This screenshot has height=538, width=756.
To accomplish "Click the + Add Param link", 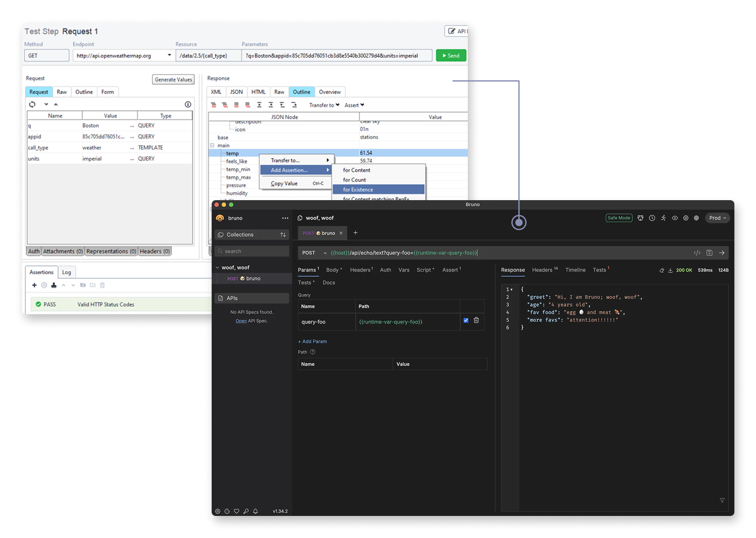I will [x=312, y=342].
